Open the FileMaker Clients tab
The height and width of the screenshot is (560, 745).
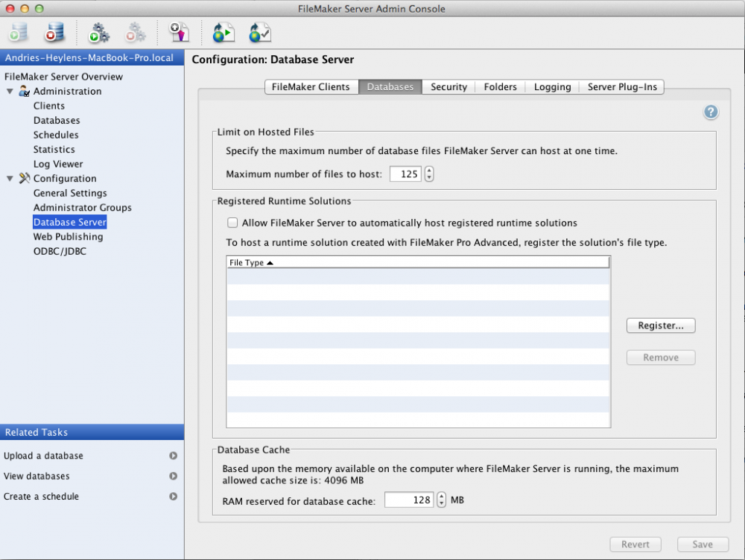(x=311, y=86)
